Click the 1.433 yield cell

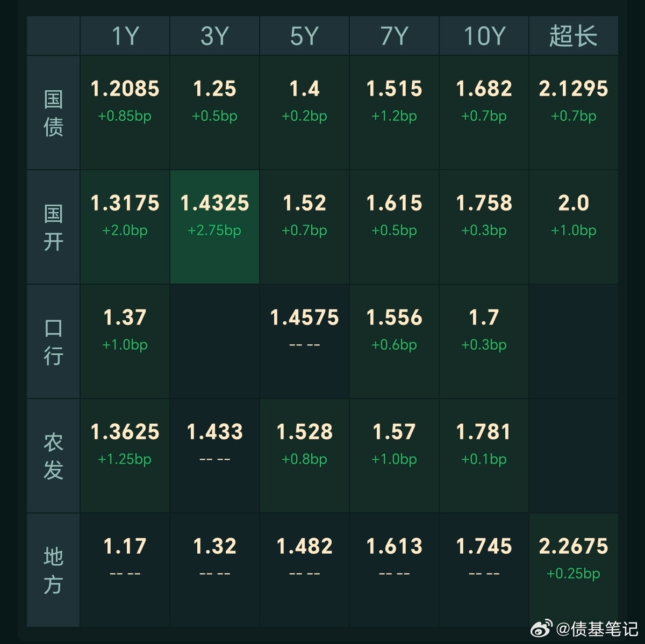tap(214, 456)
